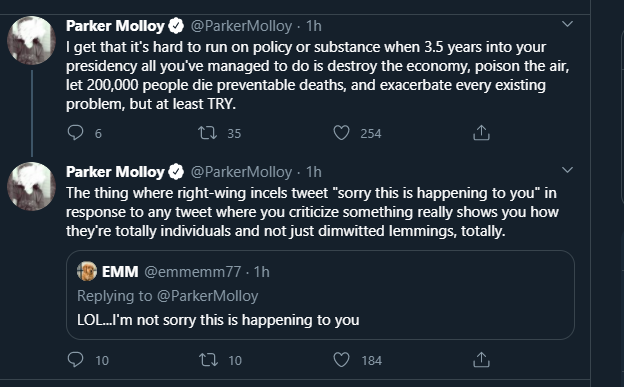624x387 pixels.
Task: View Parker Molloy's avatar on the first tweet
Action: tap(31, 40)
